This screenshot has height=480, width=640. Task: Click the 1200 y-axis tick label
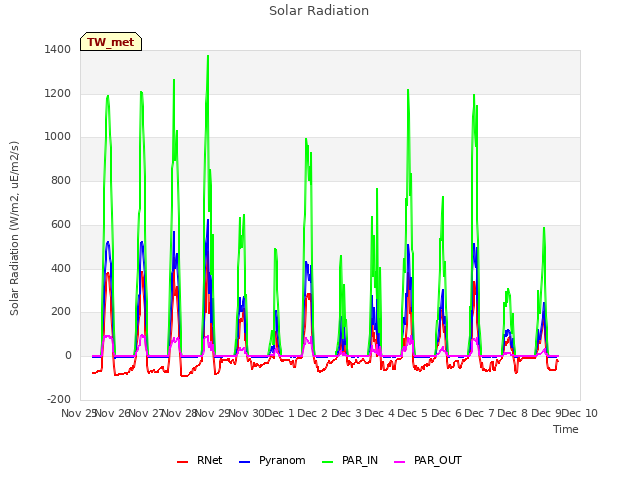coord(58,93)
